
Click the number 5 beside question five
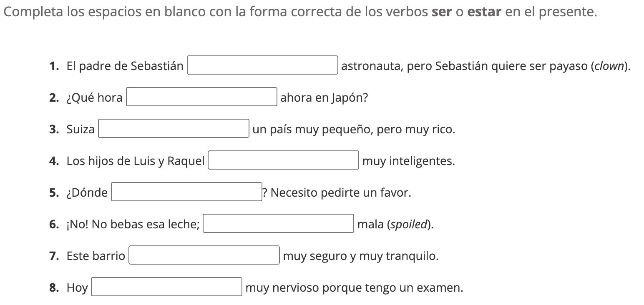(53, 192)
